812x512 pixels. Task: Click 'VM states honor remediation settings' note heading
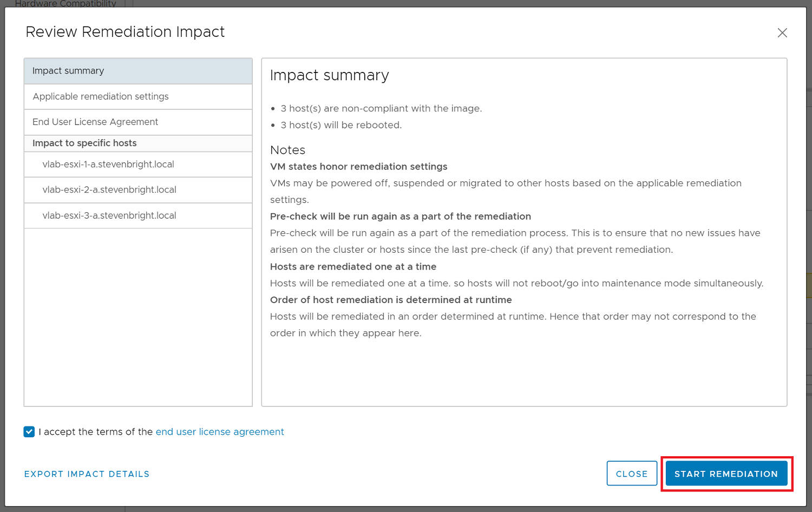click(358, 167)
